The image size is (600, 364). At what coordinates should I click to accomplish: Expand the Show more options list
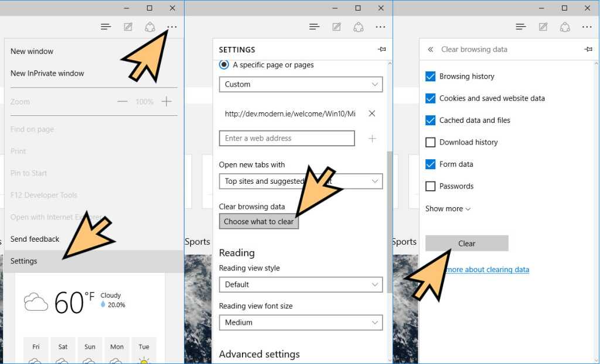448,209
